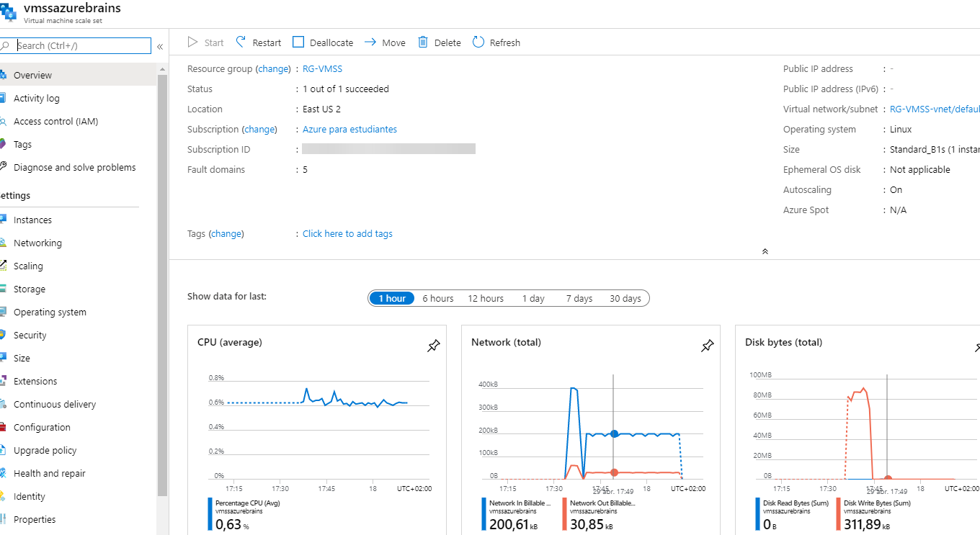Viewport: 980px width, 535px height.
Task: Click the virtual machine scale set header icon
Action: [x=9, y=12]
